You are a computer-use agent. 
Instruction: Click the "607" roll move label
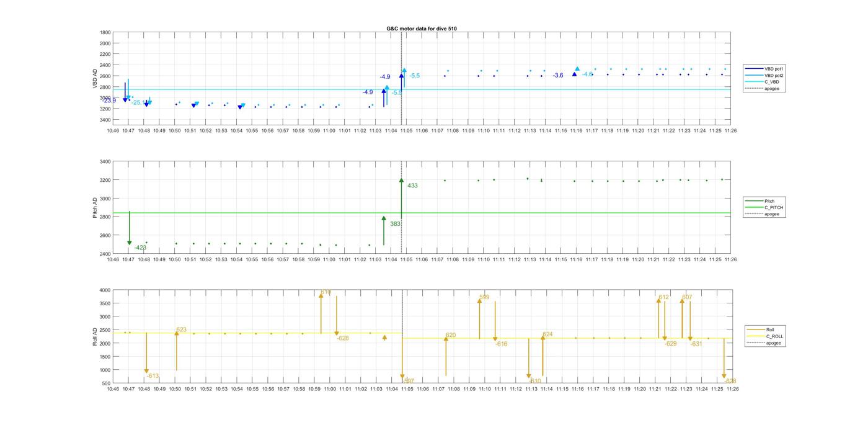687,297
